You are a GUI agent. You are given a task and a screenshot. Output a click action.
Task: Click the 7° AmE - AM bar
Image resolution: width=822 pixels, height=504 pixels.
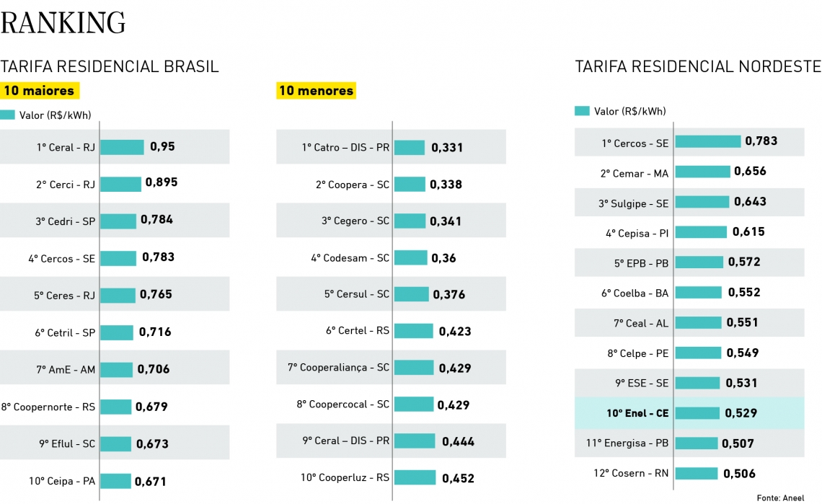116,369
